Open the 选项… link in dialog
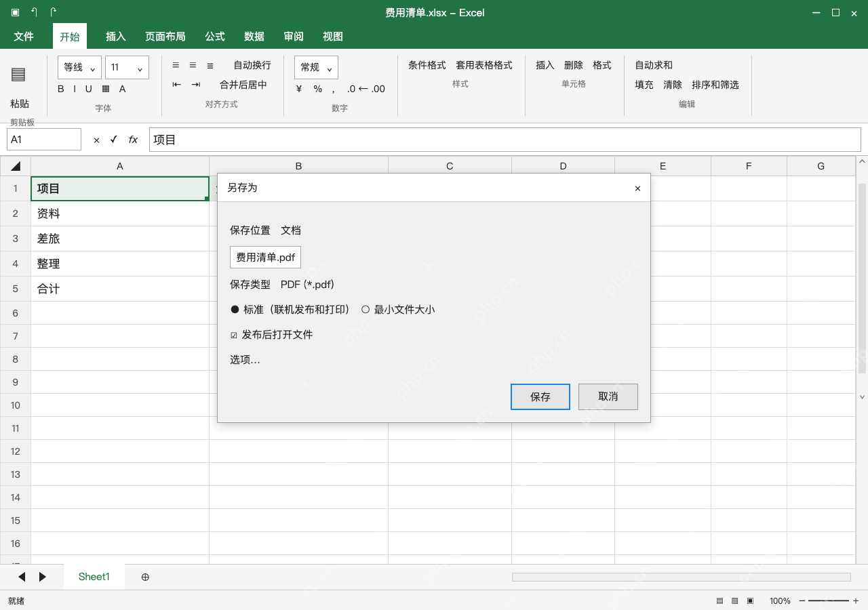868x610 pixels. (245, 359)
